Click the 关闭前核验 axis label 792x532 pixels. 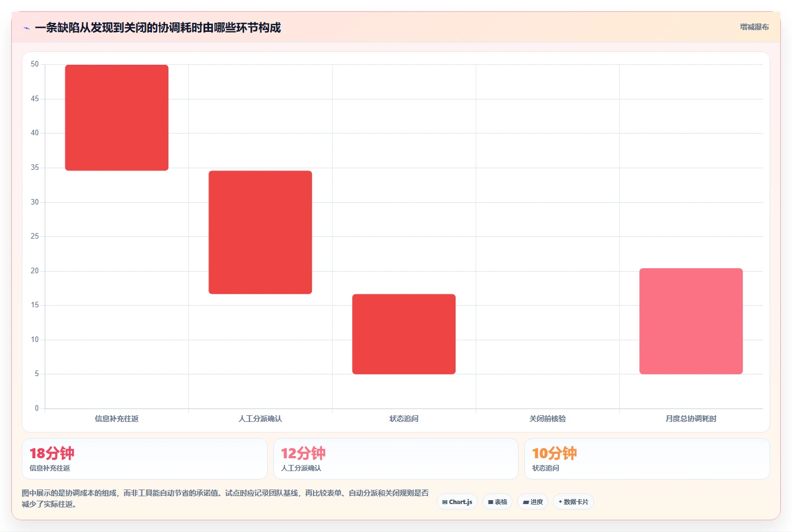point(548,419)
